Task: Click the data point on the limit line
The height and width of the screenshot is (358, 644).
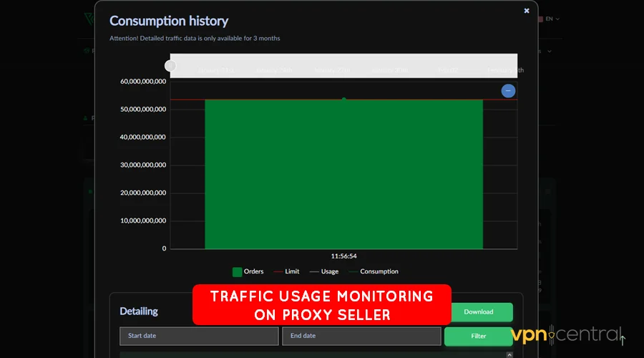Action: point(343,100)
